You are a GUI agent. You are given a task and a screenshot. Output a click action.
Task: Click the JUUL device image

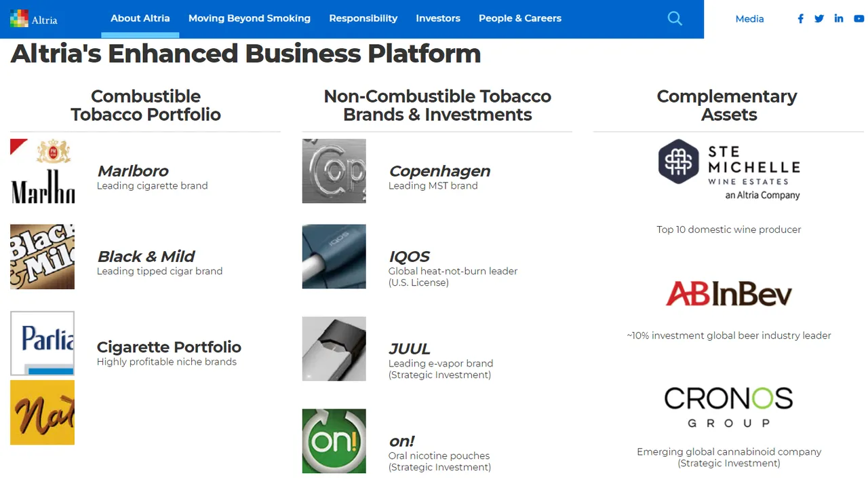[334, 349]
